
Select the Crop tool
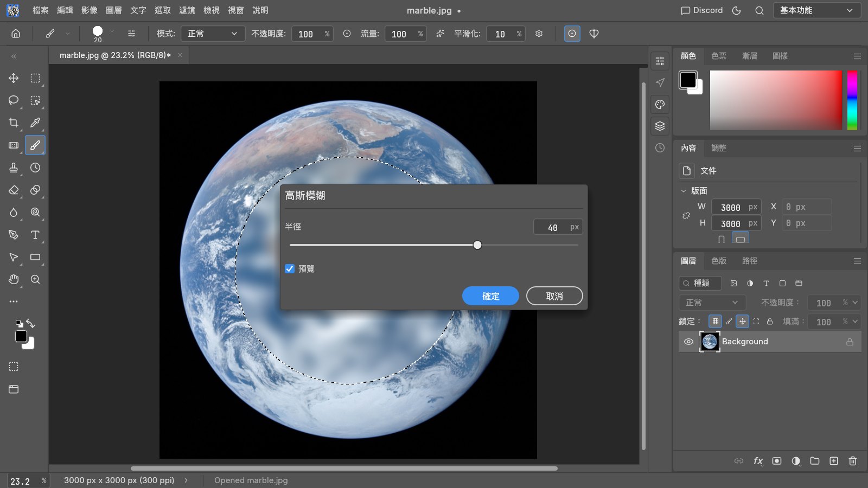[14, 123]
